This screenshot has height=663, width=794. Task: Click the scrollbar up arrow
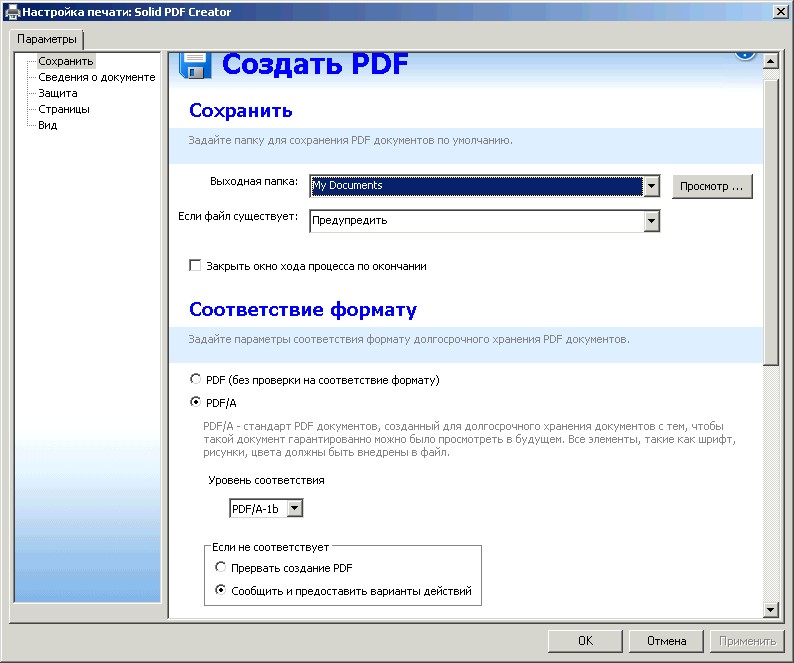[x=770, y=61]
